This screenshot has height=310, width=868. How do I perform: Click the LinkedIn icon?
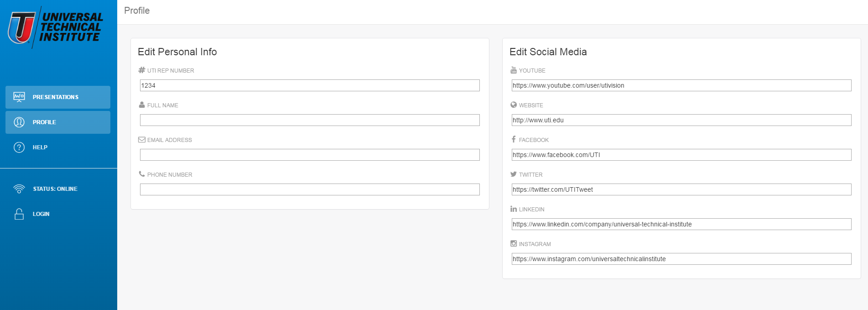pos(514,209)
